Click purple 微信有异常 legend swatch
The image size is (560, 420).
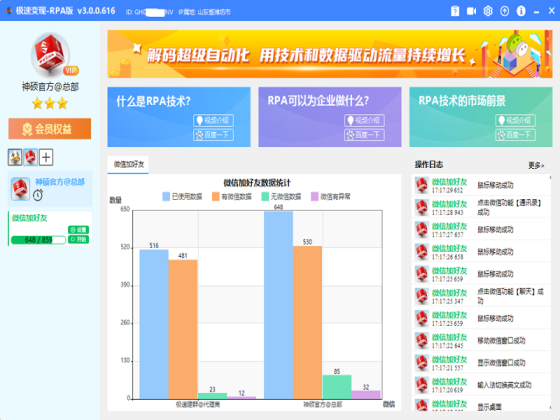(x=314, y=196)
